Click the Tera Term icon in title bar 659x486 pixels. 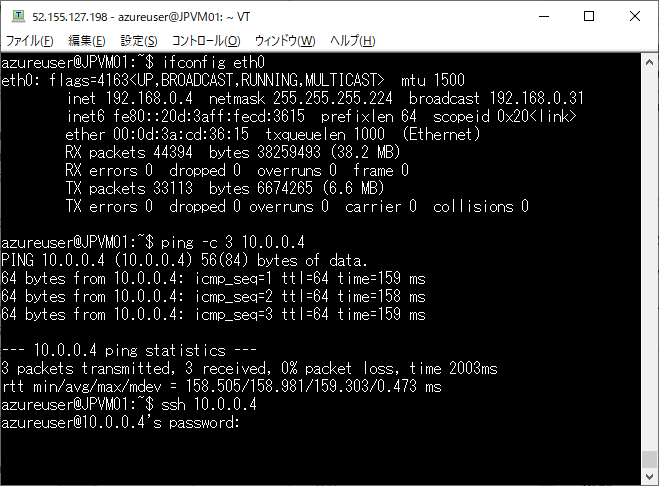[x=18, y=16]
